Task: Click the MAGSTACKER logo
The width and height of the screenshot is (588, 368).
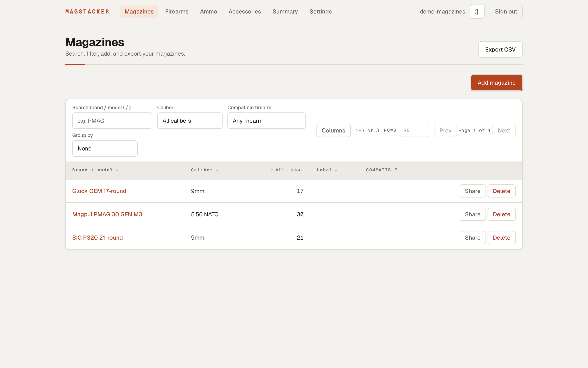Action: pyautogui.click(x=87, y=11)
